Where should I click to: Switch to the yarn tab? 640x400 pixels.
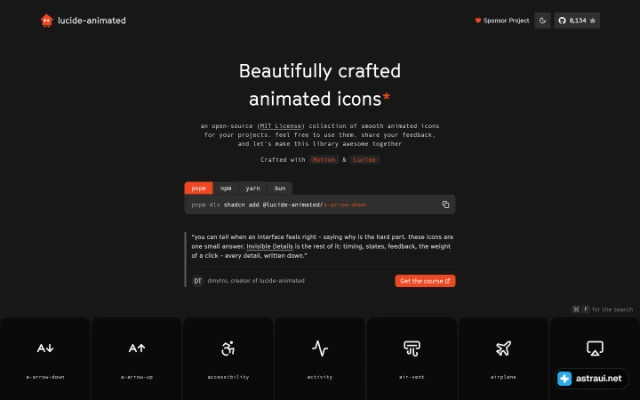pos(253,188)
